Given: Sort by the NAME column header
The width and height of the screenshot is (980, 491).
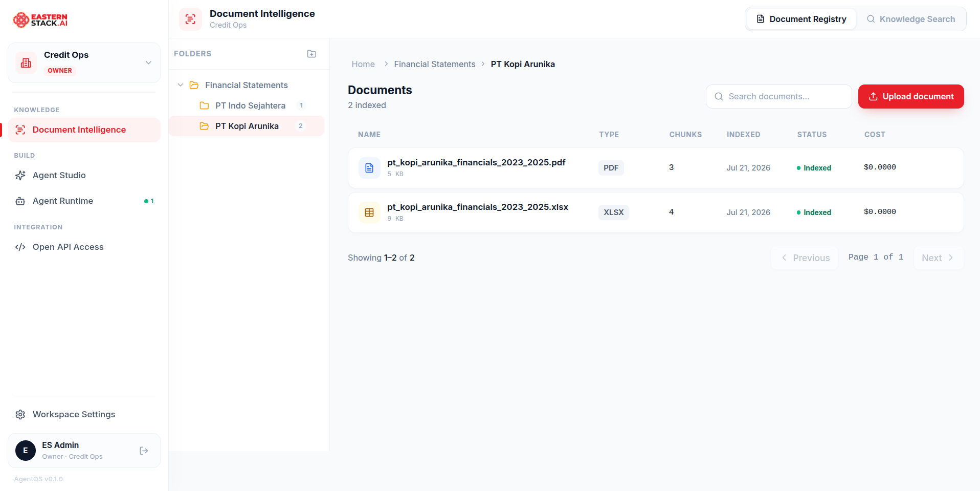Looking at the screenshot, I should click(x=369, y=135).
